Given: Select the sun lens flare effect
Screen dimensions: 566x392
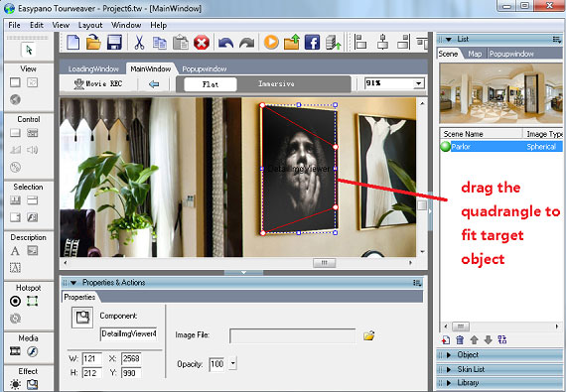Looking at the screenshot, I should coord(15,384).
